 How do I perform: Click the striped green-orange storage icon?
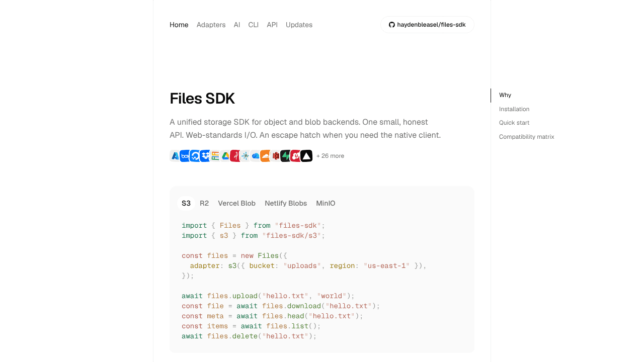[x=215, y=156]
